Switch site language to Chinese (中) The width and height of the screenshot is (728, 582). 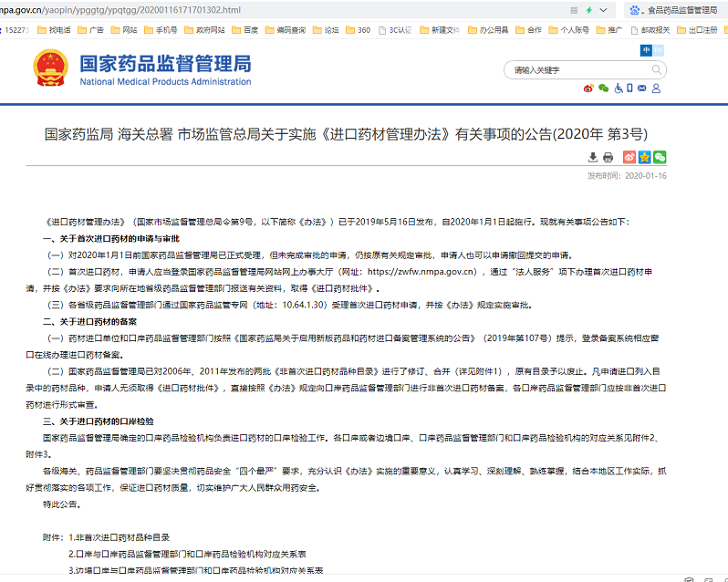pos(646,50)
